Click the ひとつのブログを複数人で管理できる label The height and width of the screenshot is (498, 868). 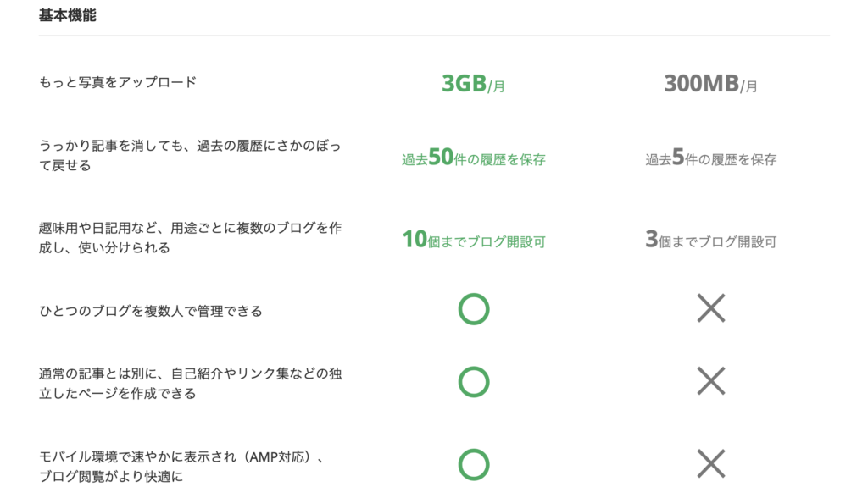[150, 311]
